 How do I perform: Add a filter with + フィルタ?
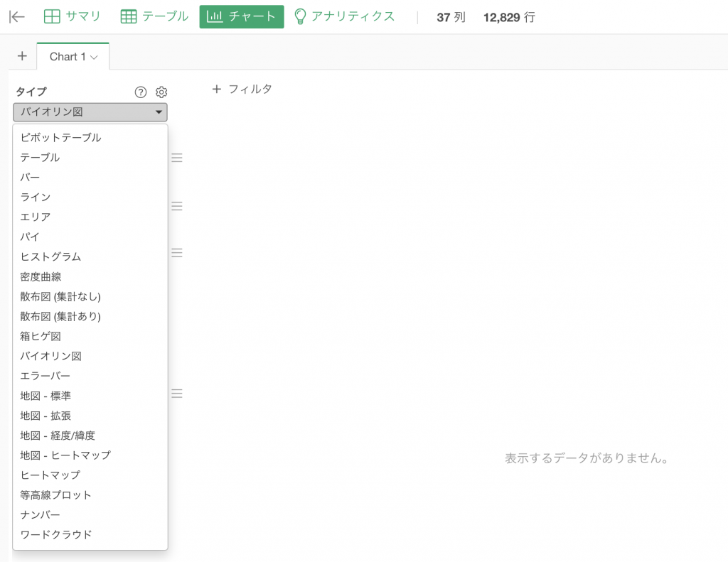tap(242, 89)
